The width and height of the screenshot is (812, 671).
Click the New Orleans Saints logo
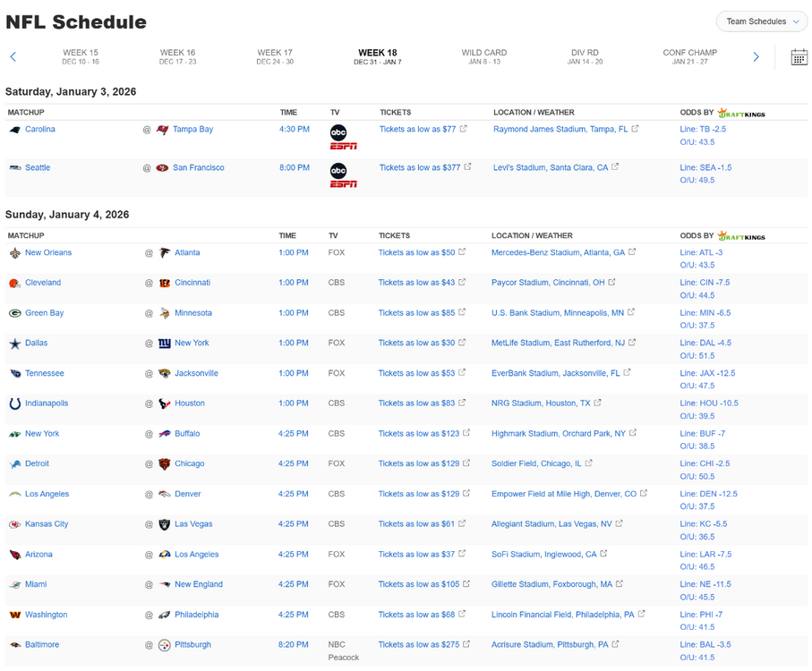[15, 253]
